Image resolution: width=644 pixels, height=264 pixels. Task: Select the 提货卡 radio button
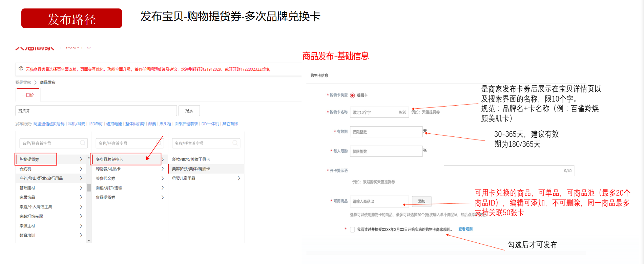[352, 95]
